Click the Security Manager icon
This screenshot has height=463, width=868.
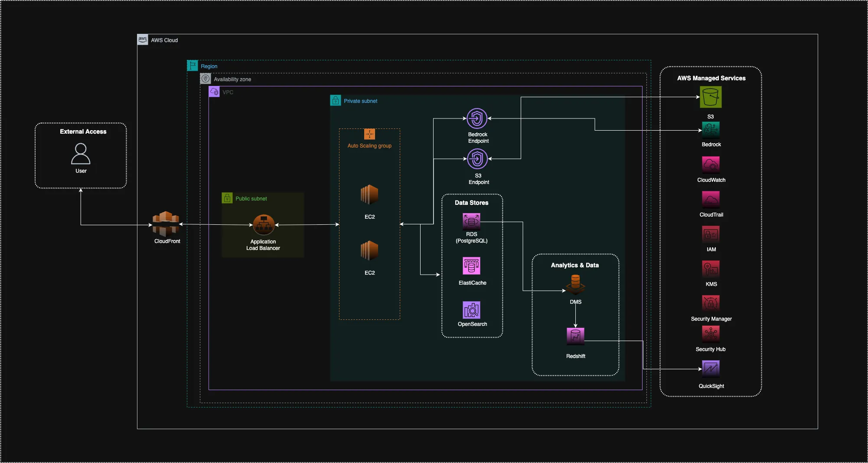click(711, 304)
